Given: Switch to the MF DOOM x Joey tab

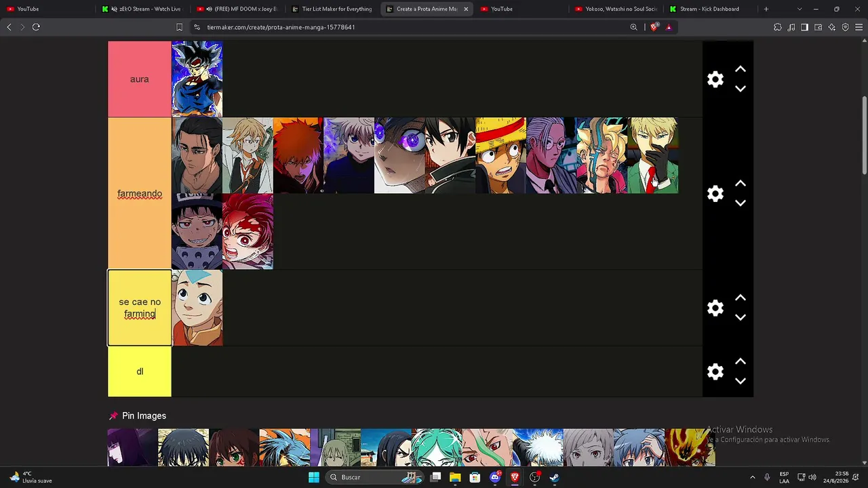Looking at the screenshot, I should [237, 9].
